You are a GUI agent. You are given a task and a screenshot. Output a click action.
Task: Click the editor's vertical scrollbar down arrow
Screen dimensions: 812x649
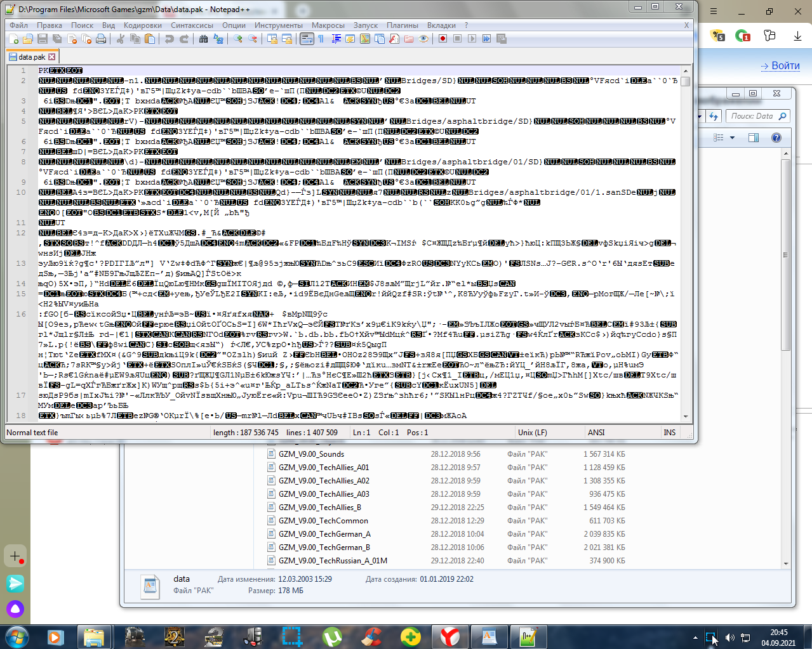pos(686,416)
